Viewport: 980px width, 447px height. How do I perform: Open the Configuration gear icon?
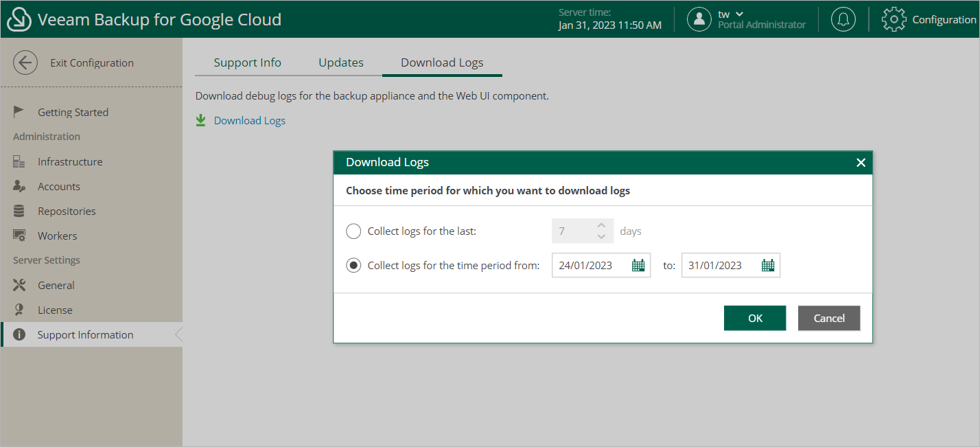pos(894,19)
